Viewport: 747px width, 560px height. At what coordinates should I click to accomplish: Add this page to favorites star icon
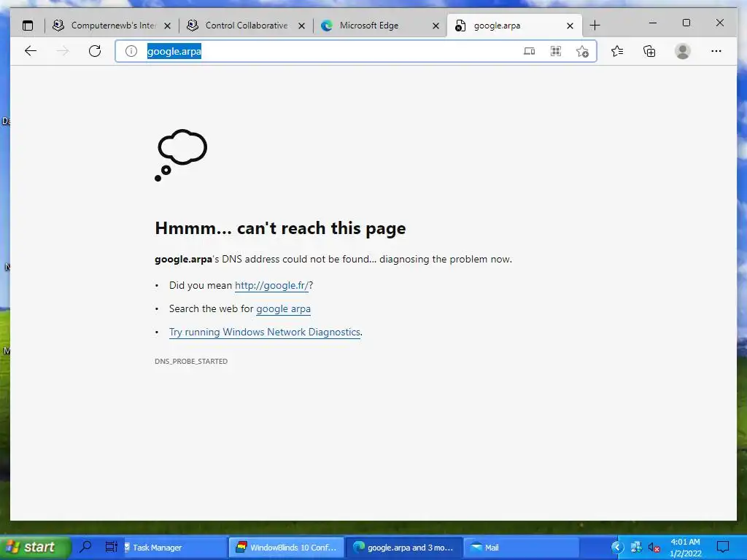582,52
